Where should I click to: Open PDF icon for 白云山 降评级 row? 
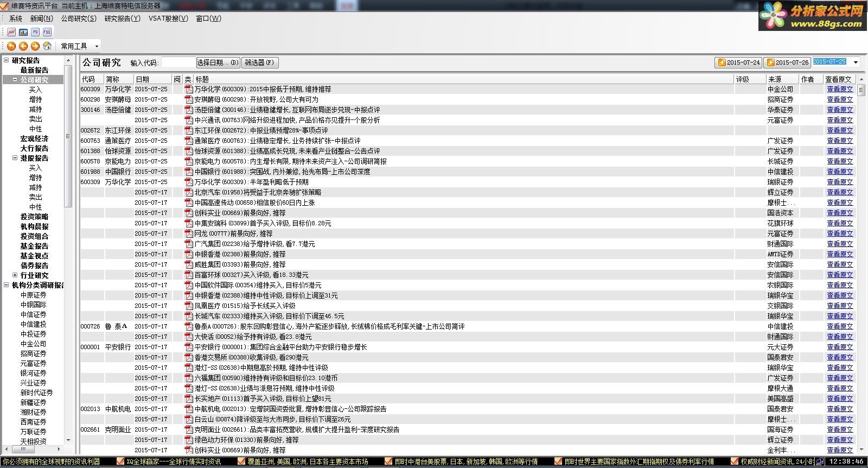click(x=189, y=419)
